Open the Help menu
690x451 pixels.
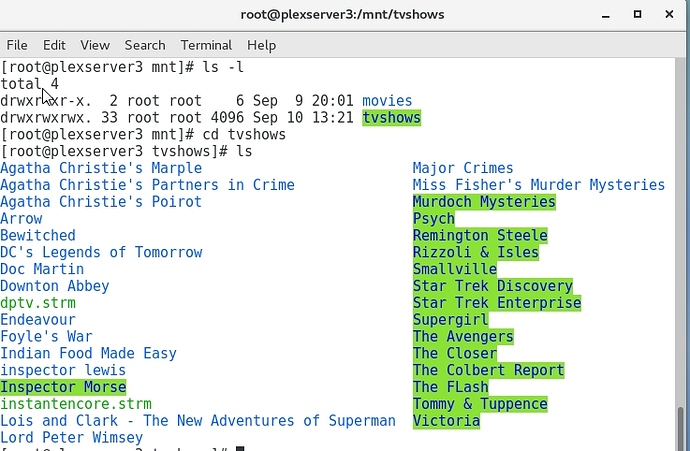point(261,45)
